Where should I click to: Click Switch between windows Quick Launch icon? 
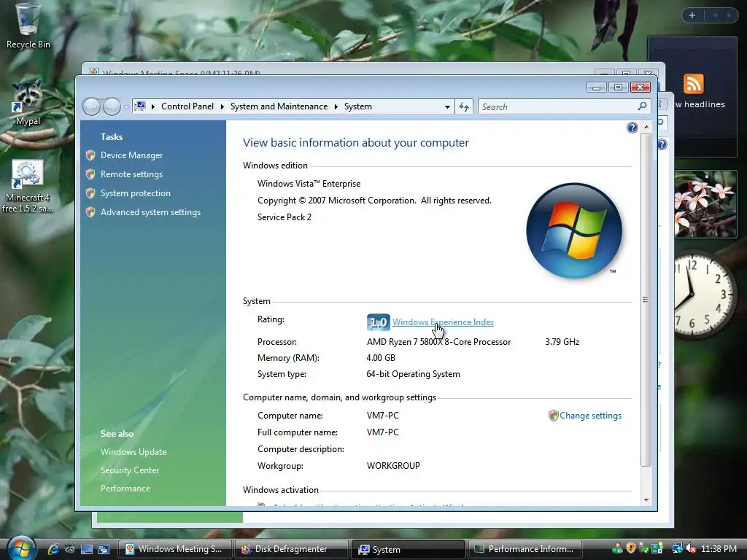(x=104, y=549)
